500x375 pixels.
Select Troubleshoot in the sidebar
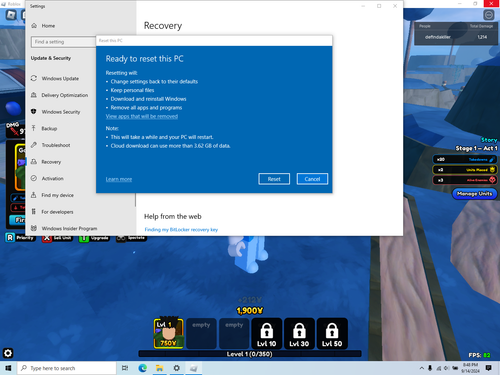[x=56, y=145]
